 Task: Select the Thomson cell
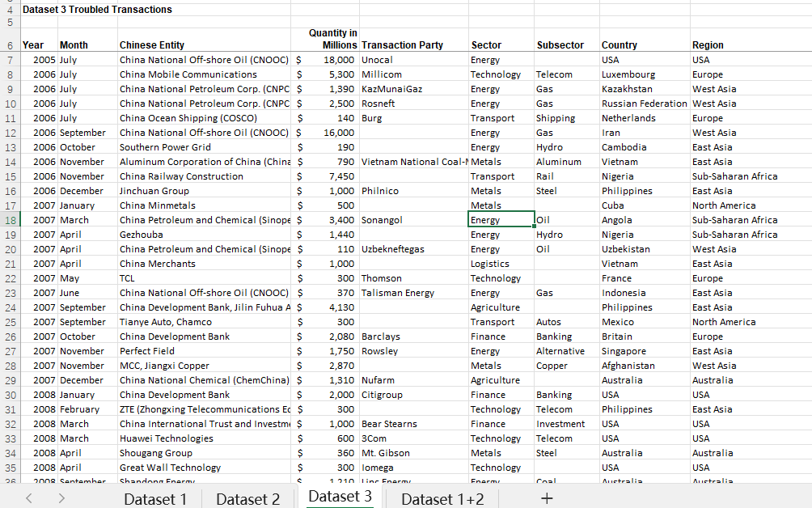point(414,278)
